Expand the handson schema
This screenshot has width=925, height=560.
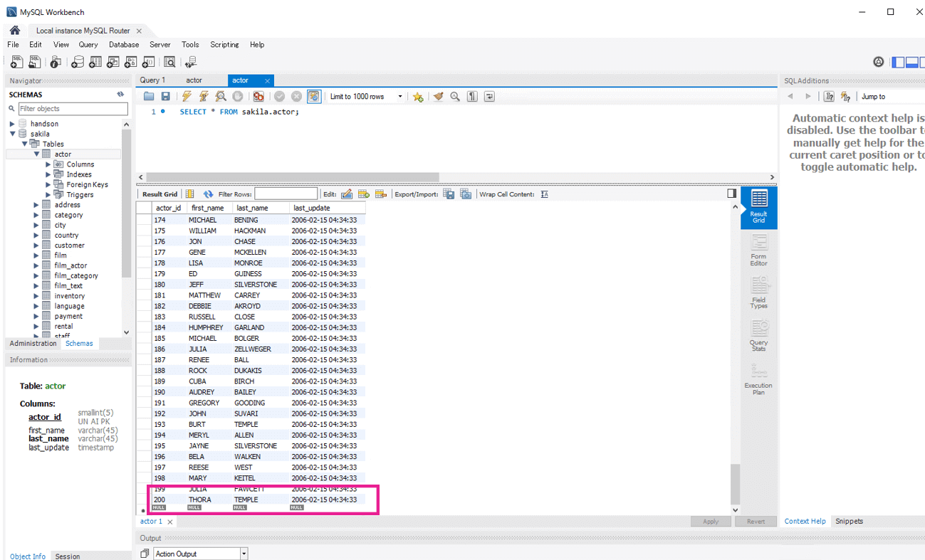[12, 124]
